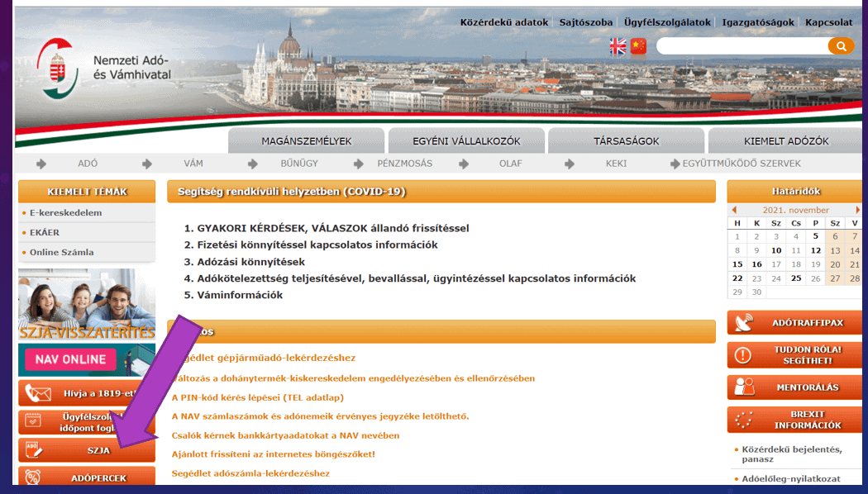Go to previous month in calendar
Image resolution: width=868 pixels, height=494 pixels.
(734, 210)
